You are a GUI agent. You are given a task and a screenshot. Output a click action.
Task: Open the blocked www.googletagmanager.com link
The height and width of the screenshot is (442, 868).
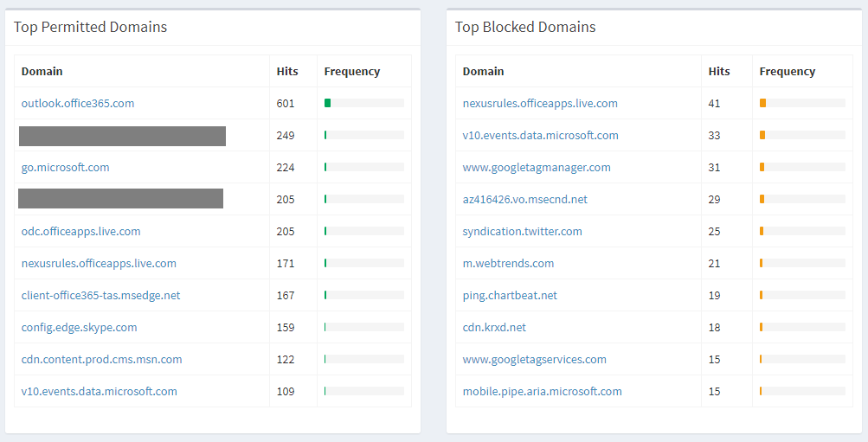pos(537,168)
